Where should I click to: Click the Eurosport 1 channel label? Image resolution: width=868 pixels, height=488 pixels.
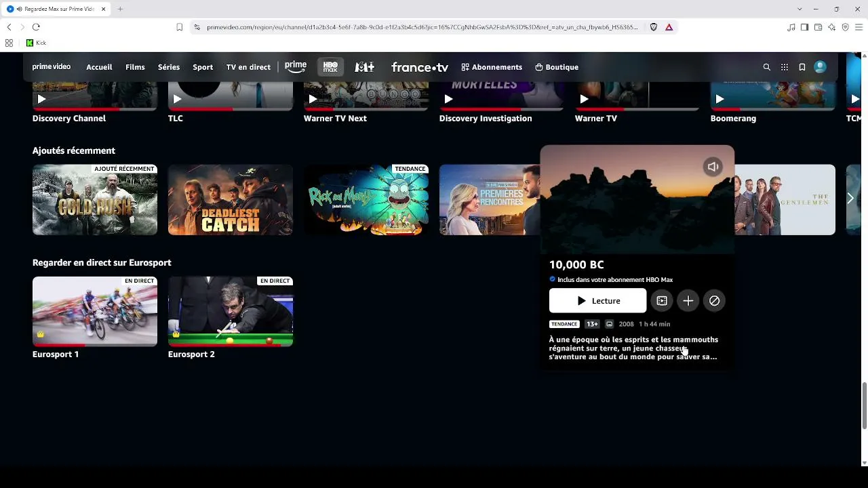(x=56, y=354)
